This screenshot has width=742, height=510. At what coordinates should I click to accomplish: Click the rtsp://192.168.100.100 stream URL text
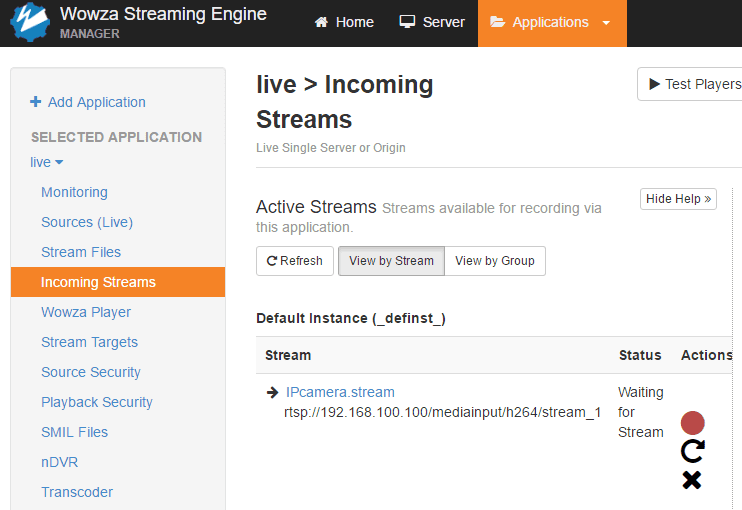[442, 412]
